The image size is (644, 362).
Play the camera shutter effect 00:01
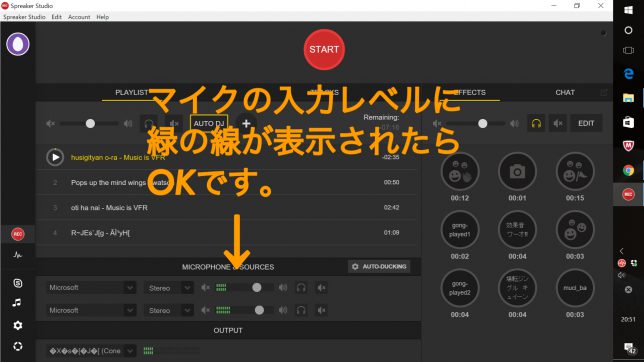pos(517,172)
